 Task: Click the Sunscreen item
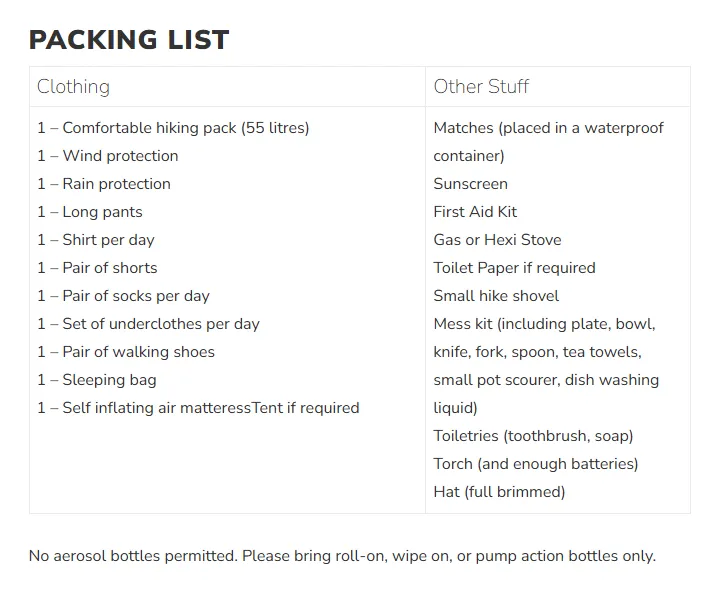[x=470, y=184]
